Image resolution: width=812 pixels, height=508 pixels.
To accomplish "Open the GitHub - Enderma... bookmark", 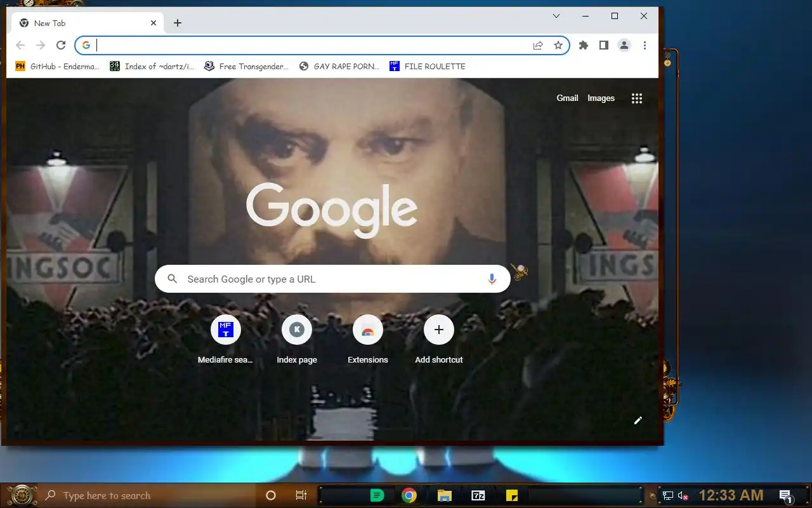I will tap(57, 66).
